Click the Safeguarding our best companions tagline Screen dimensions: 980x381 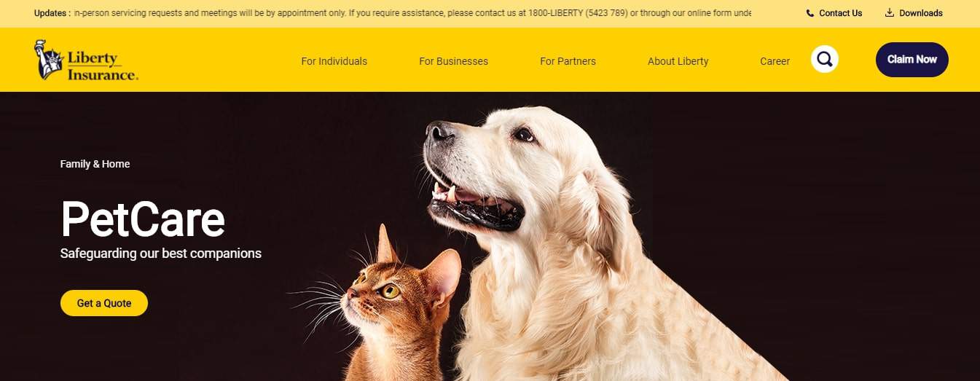[161, 254]
